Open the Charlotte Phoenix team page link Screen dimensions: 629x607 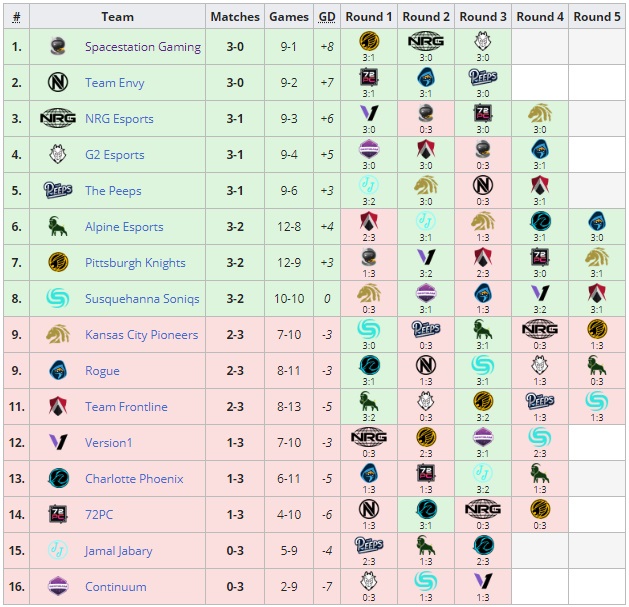click(134, 479)
